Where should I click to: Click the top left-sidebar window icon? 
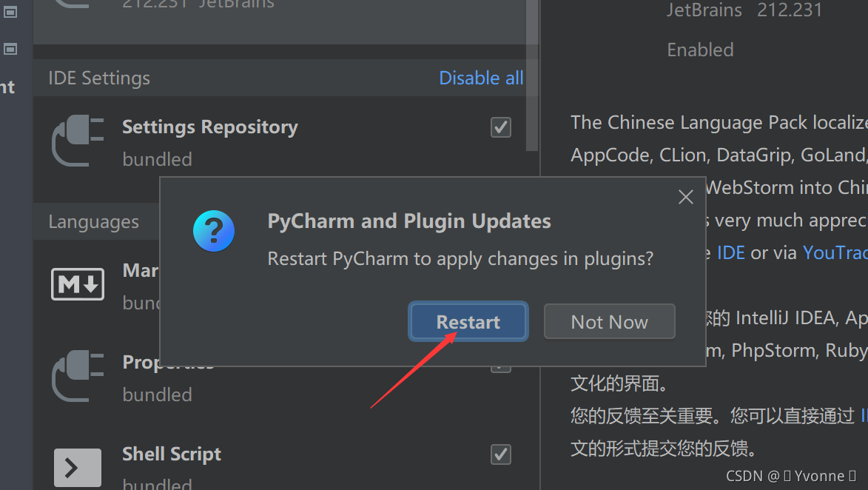pos(10,12)
